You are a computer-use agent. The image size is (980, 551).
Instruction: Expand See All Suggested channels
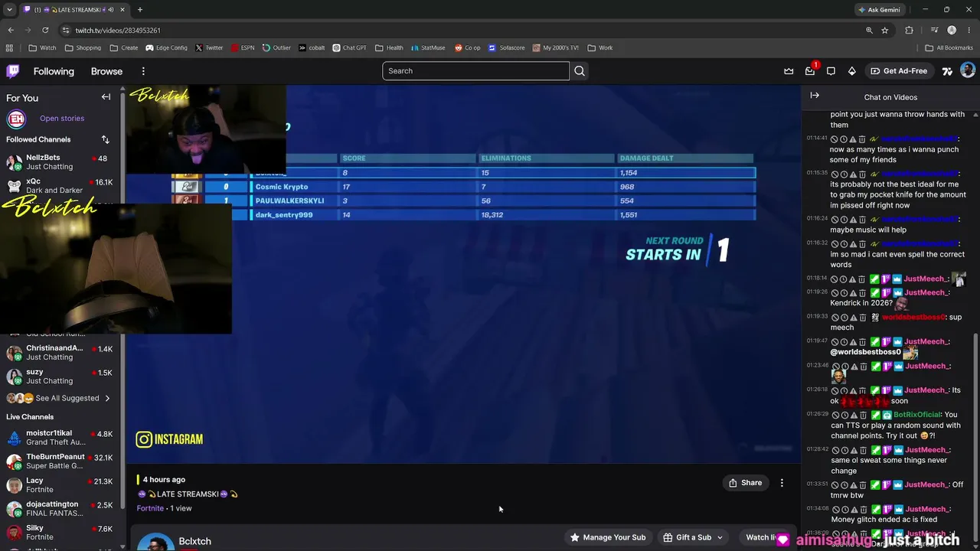click(x=107, y=398)
